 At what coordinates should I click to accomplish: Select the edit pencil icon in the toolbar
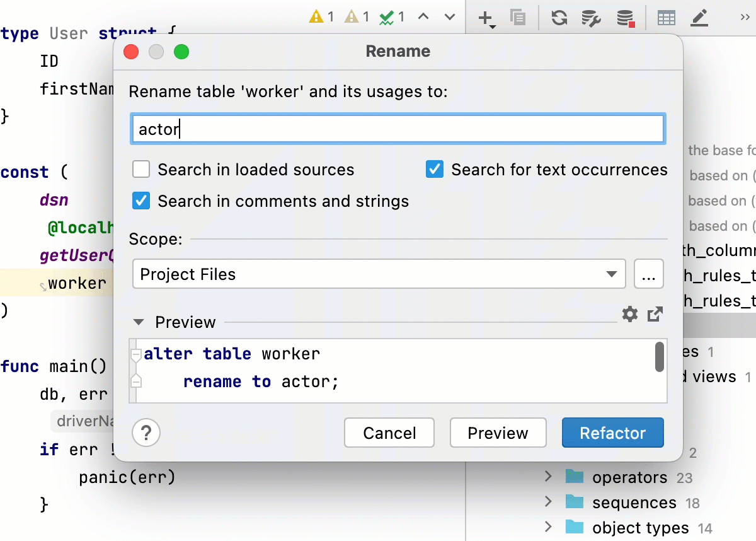click(x=699, y=17)
